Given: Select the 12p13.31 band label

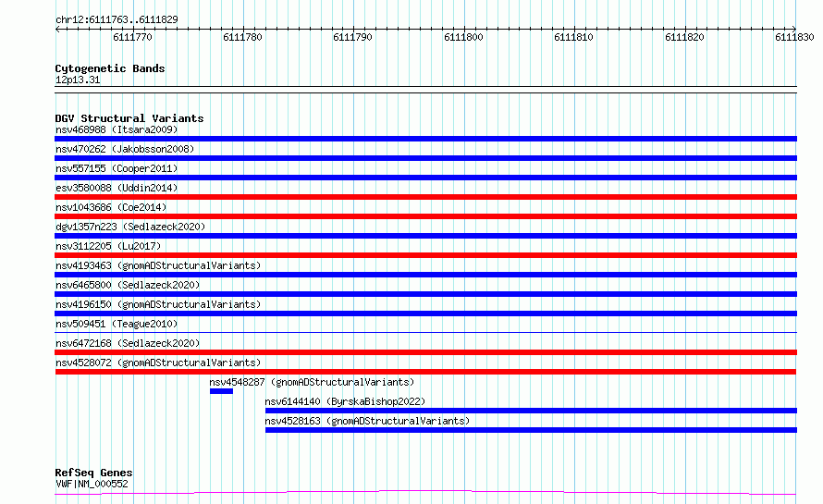Looking at the screenshot, I should tap(78, 80).
